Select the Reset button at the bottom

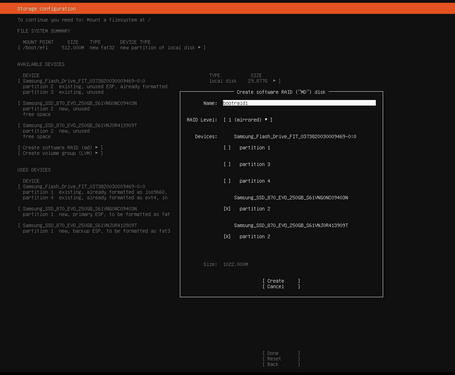point(281,359)
